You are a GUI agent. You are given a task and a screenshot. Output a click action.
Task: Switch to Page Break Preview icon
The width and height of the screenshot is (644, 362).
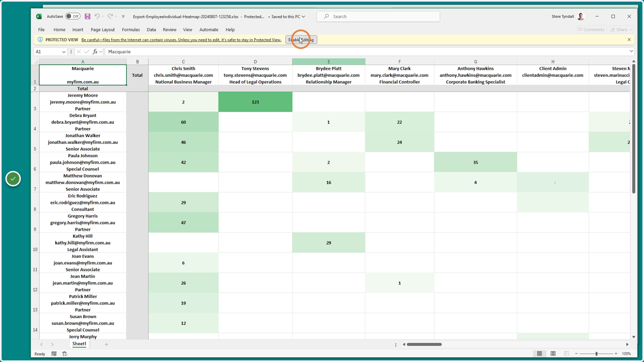pos(566,354)
